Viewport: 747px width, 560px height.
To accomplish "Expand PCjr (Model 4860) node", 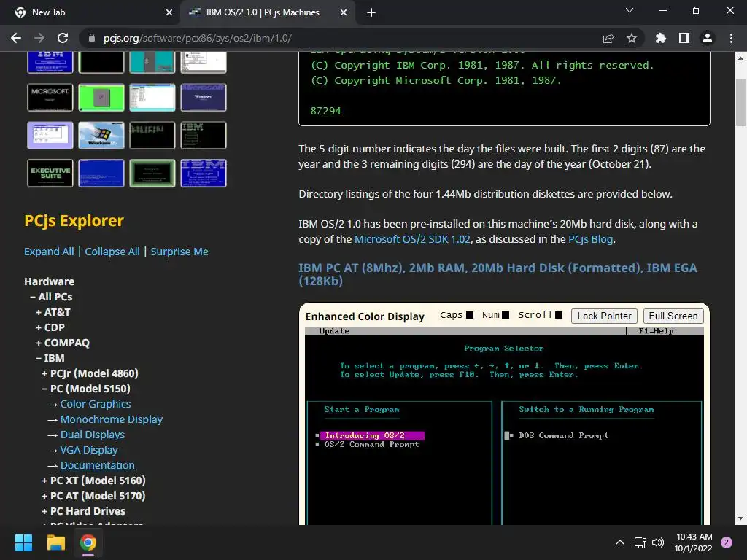I will click(x=90, y=373).
